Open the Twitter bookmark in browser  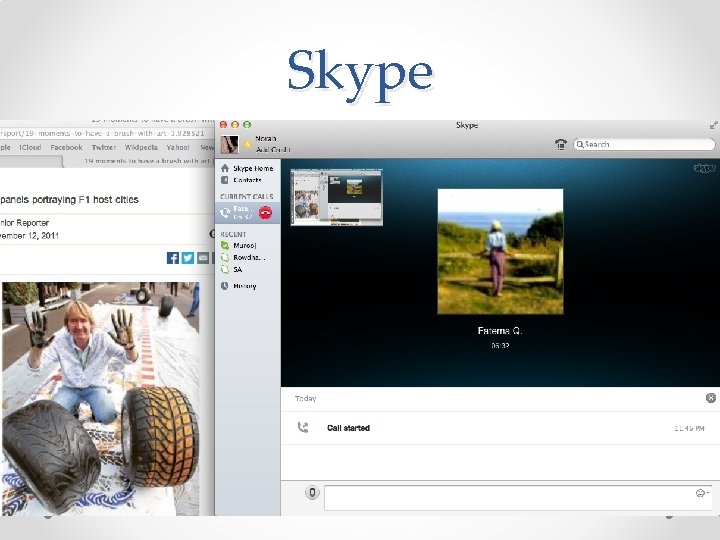tap(103, 147)
